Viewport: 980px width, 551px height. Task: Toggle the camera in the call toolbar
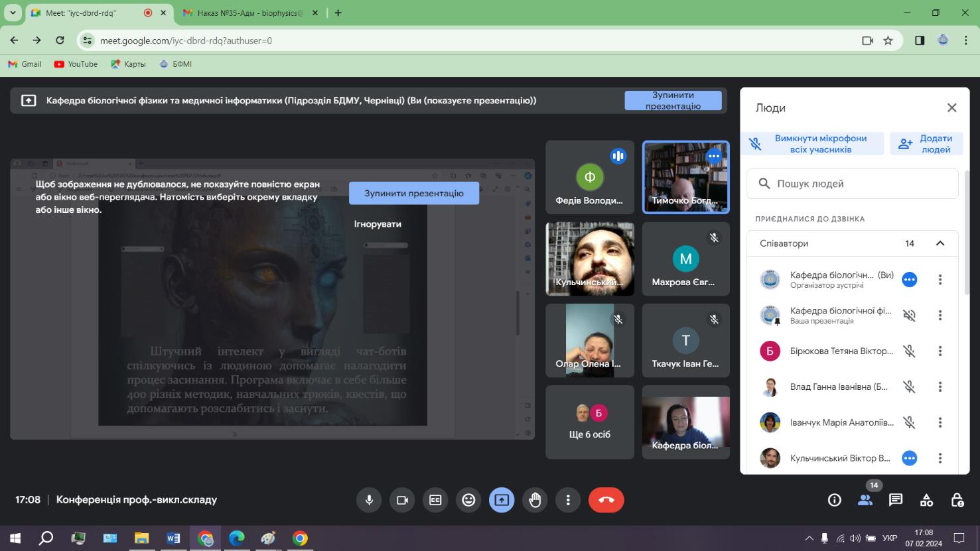click(402, 500)
